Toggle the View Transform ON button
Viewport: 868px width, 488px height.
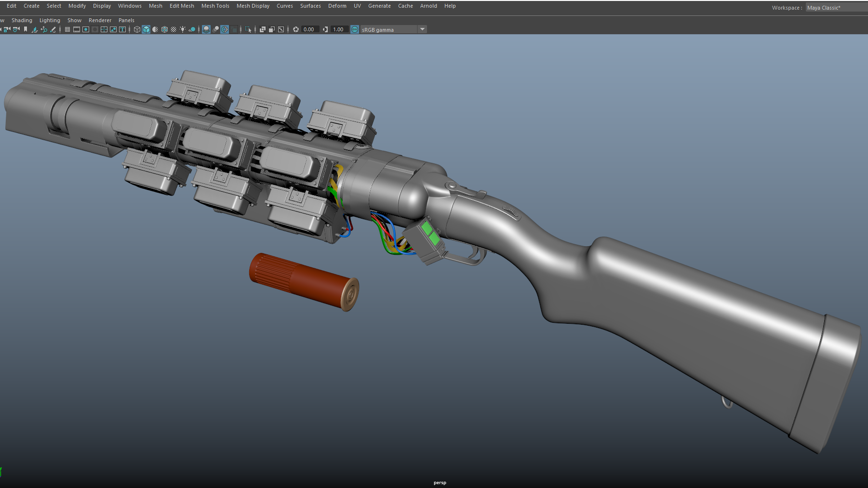[x=355, y=29]
